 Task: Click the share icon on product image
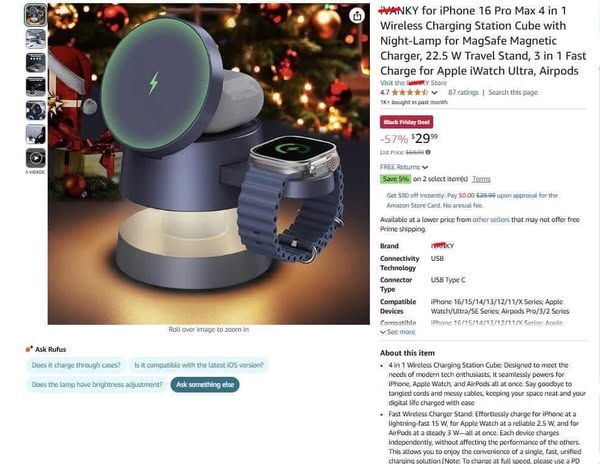pos(357,16)
